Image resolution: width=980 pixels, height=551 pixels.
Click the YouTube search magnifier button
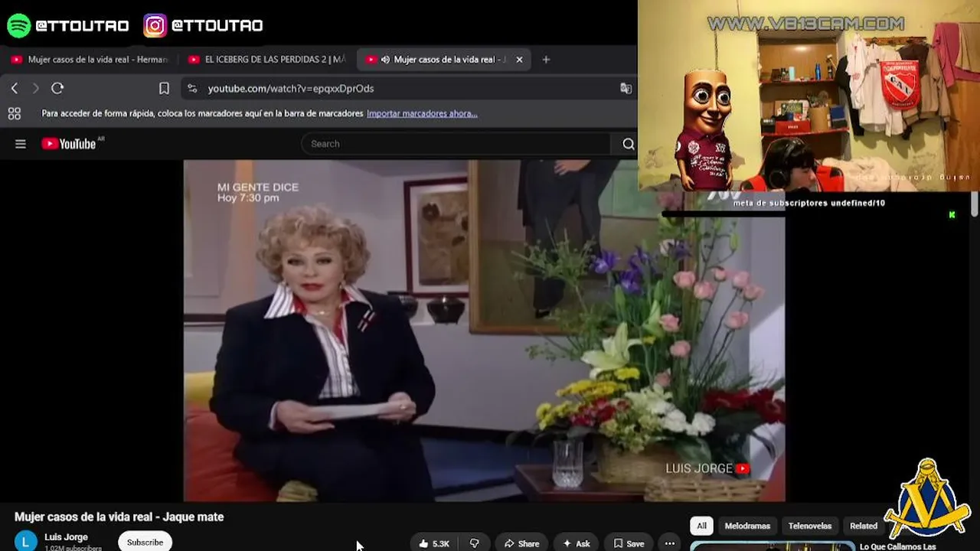tap(628, 144)
